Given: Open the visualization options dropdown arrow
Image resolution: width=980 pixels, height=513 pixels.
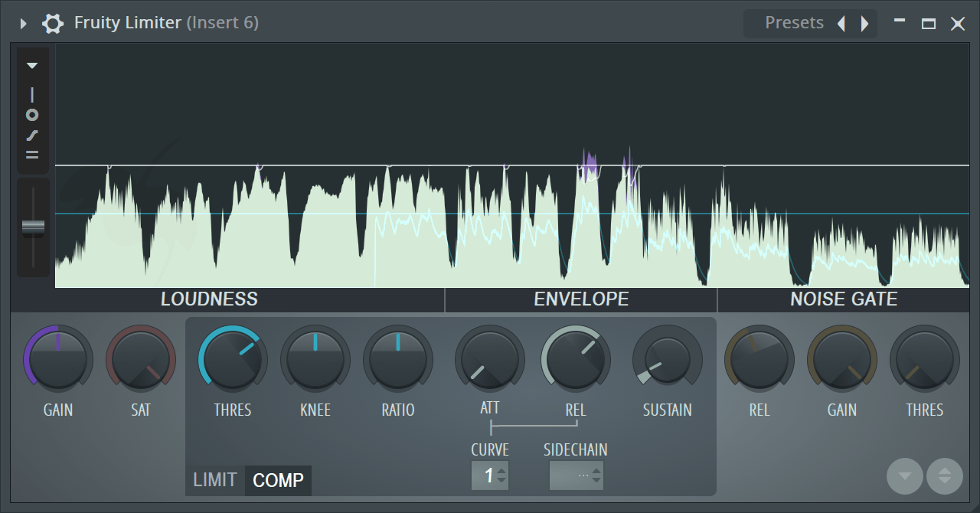Looking at the screenshot, I should pos(32,65).
